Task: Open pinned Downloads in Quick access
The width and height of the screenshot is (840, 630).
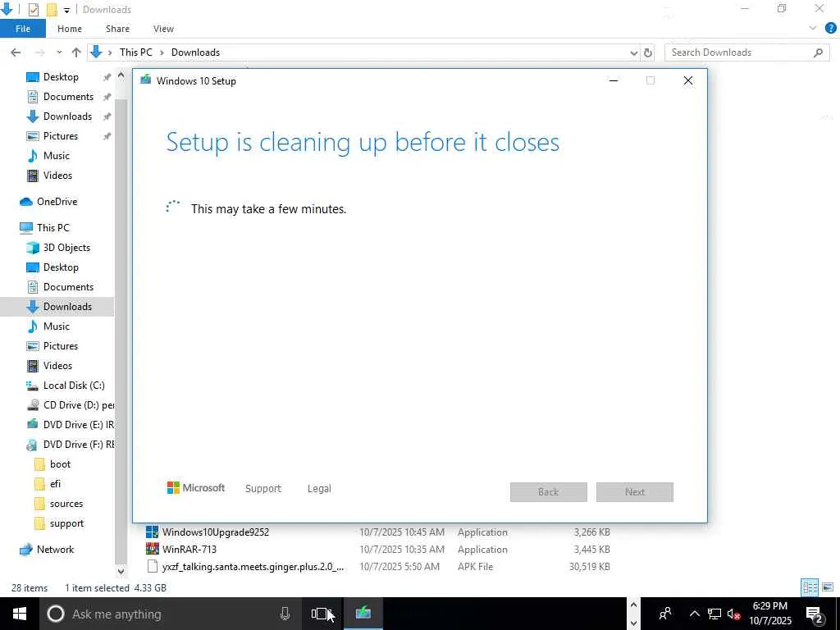Action: coord(67,116)
